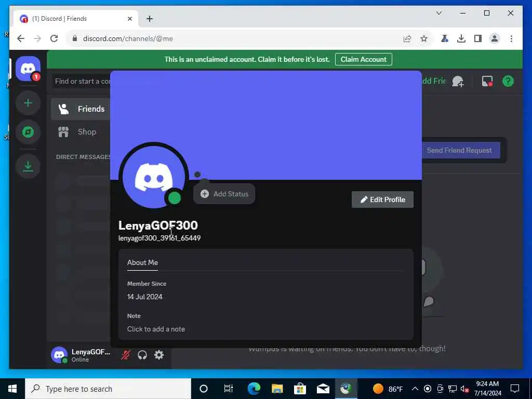Open Chrome three-dot menu
The width and height of the screenshot is (532, 399).
point(511,38)
